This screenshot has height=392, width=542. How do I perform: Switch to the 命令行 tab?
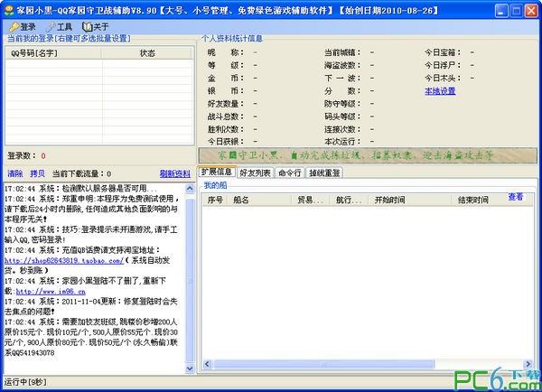(x=290, y=173)
